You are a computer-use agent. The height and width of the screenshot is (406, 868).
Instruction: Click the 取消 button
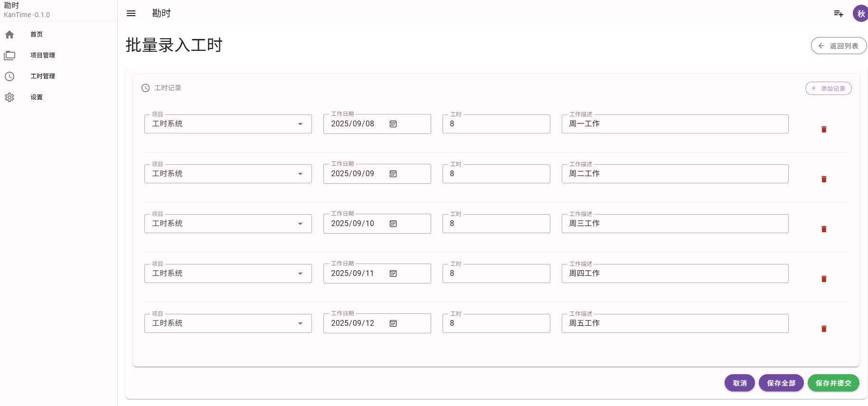(739, 383)
